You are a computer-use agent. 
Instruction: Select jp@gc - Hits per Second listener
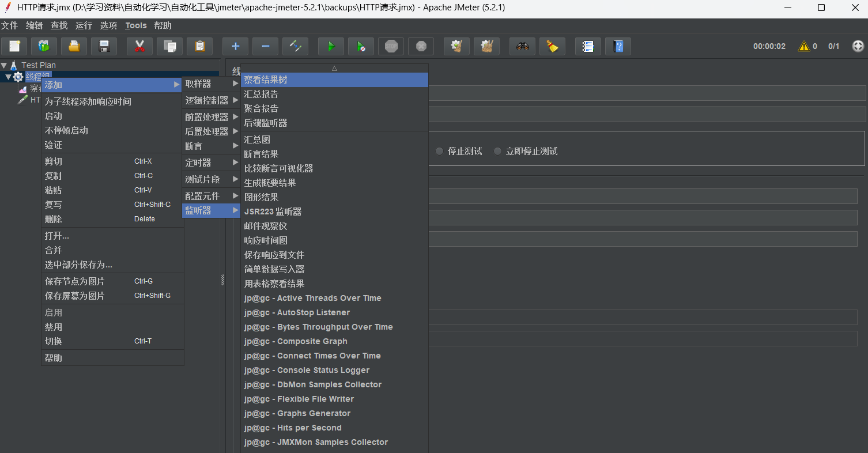tap(335, 428)
